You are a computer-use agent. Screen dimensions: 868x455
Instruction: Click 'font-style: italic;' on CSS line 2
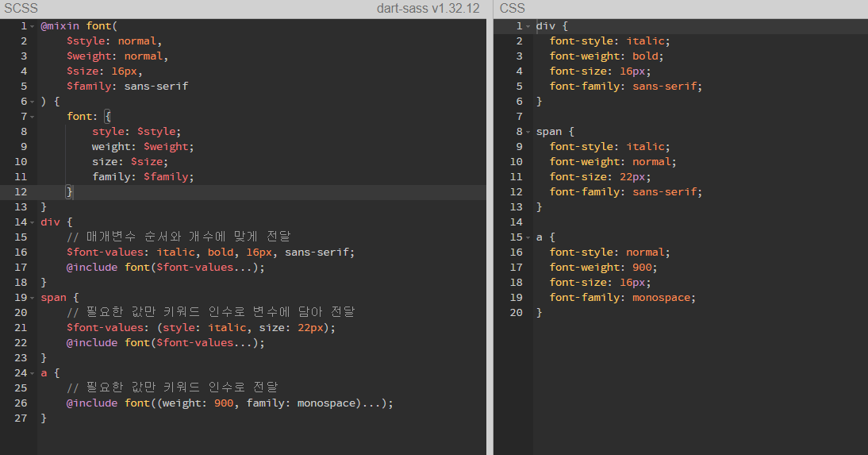[609, 41]
